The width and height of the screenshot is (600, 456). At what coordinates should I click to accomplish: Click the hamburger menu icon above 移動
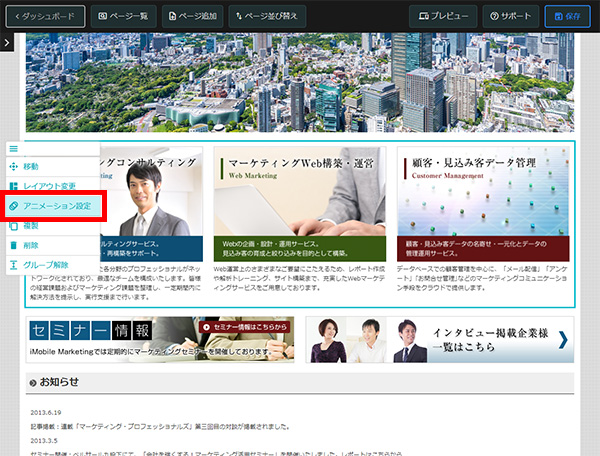14,149
